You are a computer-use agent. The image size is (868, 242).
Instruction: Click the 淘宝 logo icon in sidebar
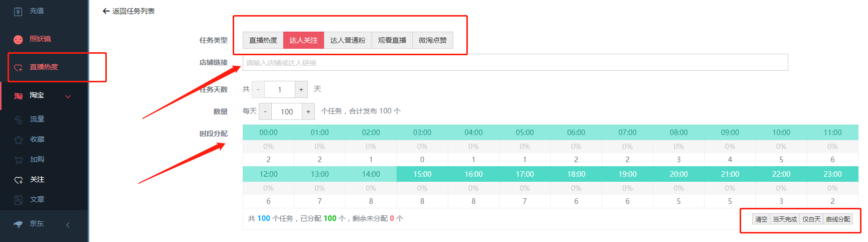(18, 95)
